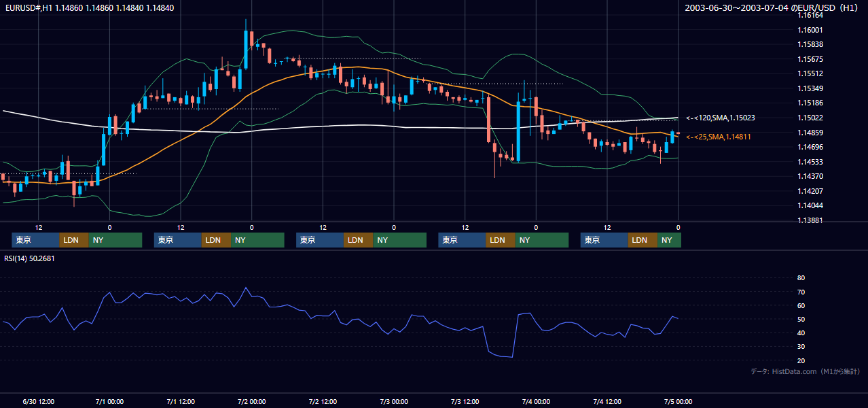Image resolution: width=868 pixels, height=408 pixels.
Task: Click the 1.14370 price axis label
Action: [x=810, y=176]
